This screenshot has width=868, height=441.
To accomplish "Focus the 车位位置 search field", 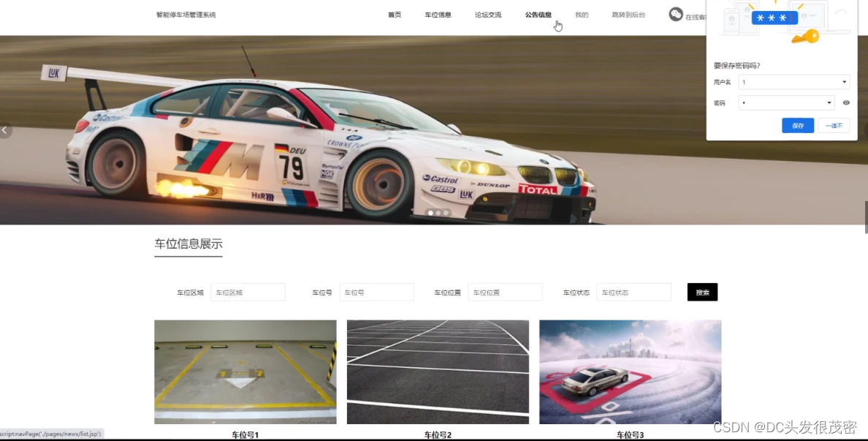I will (506, 292).
